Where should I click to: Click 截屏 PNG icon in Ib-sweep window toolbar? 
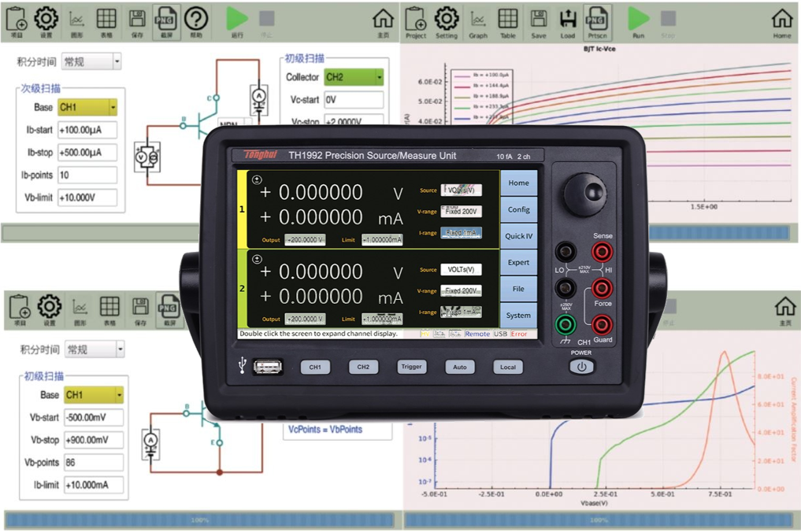166,21
